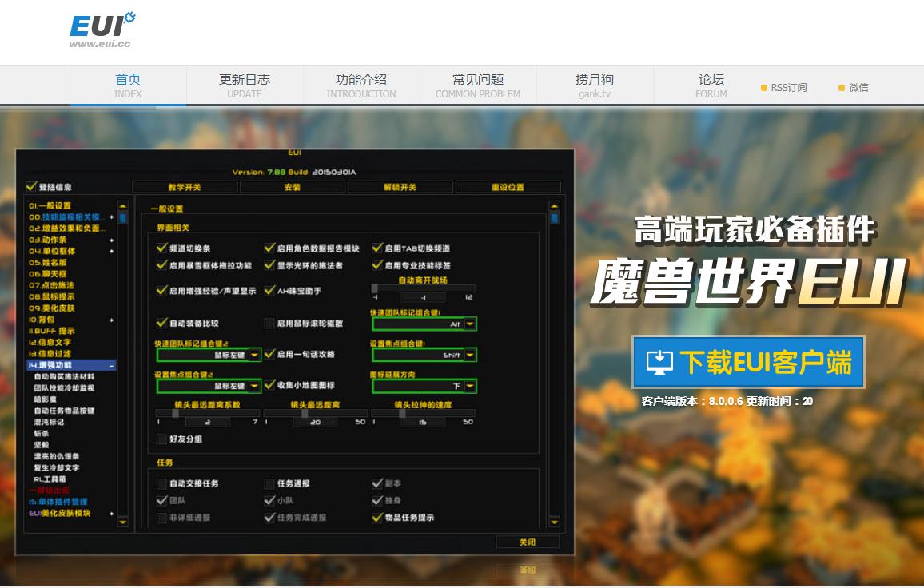Click the 关闭 button in EUI window
924x588 pixels.
(528, 542)
